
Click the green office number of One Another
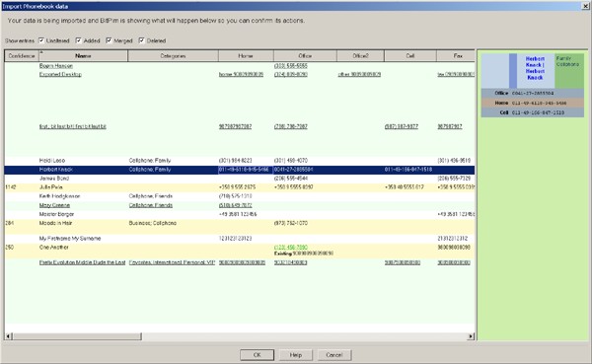291,248
